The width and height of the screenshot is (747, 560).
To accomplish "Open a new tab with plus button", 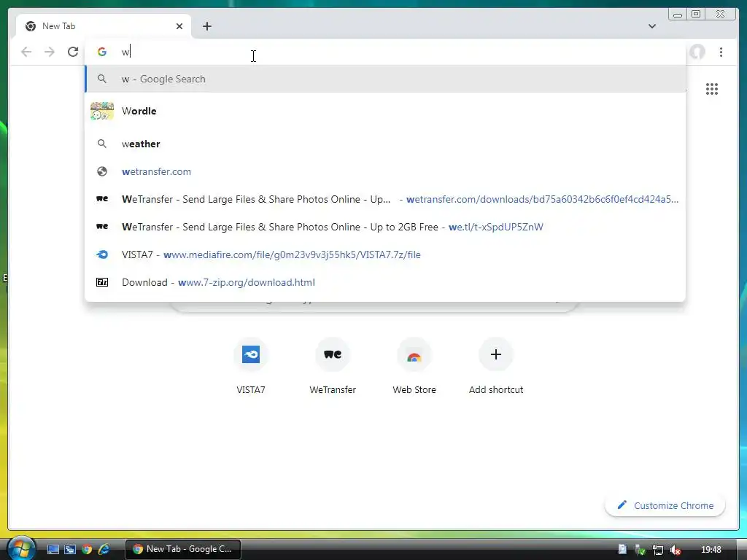I will coord(206,26).
